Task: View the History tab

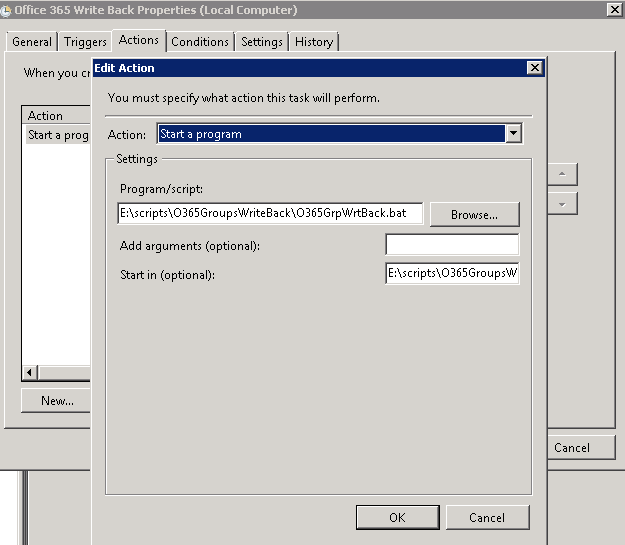Action: [x=314, y=42]
